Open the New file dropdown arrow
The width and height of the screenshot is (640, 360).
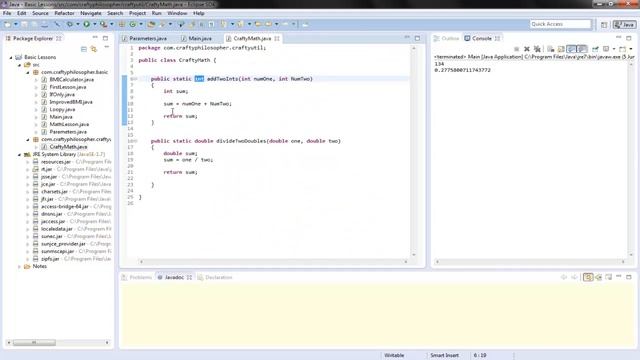pyautogui.click(x=16, y=24)
